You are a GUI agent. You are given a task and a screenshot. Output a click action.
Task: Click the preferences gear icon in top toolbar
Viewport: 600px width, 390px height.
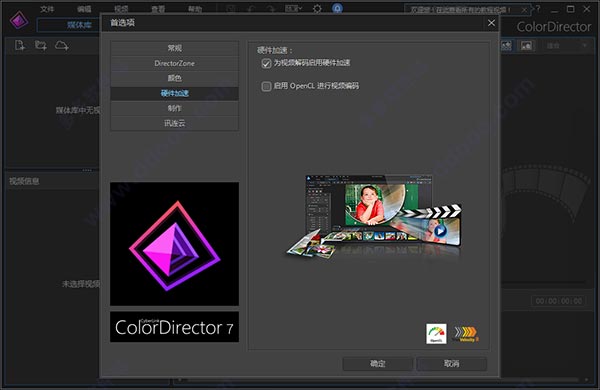317,8
